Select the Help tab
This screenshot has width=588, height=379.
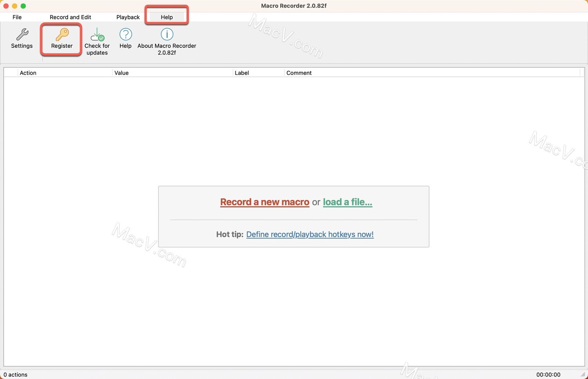point(167,17)
